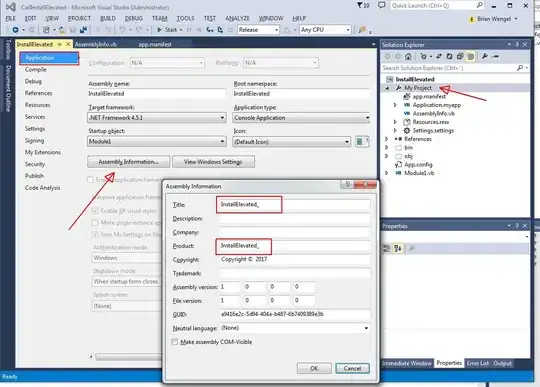540x387 pixels.
Task: Click the Product field in Assembly Information
Action: point(294,245)
